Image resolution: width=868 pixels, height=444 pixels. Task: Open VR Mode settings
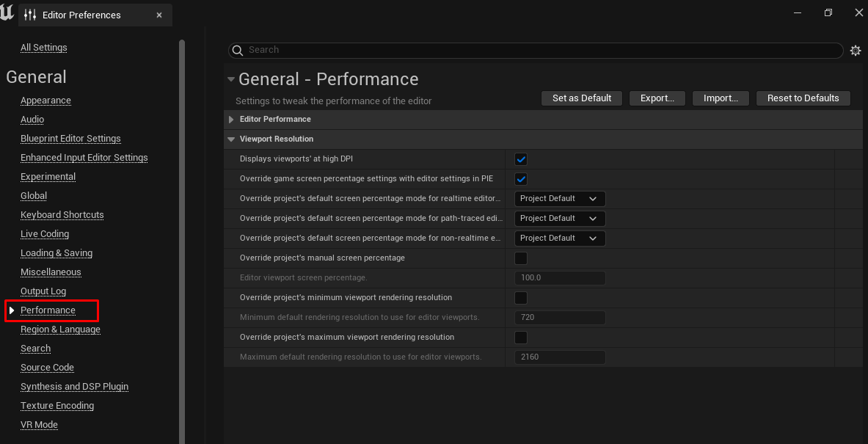[x=40, y=425]
